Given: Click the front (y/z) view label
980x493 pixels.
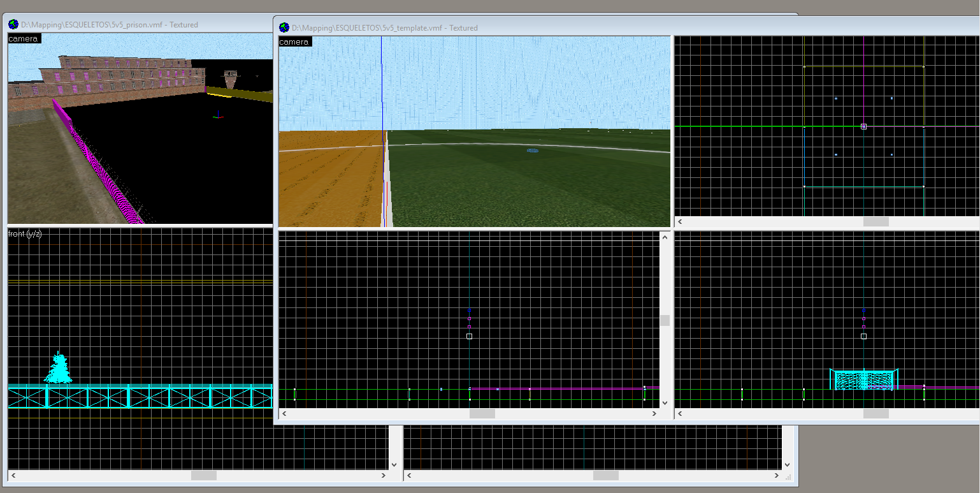Looking at the screenshot, I should (x=25, y=234).
